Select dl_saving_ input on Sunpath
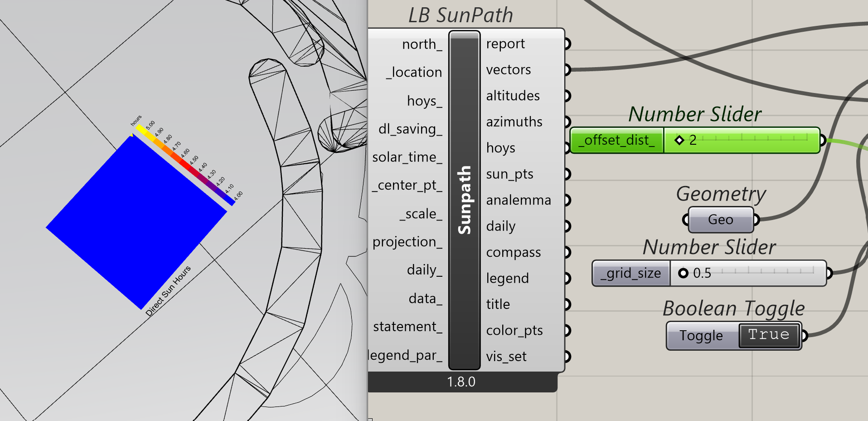 pyautogui.click(x=410, y=129)
